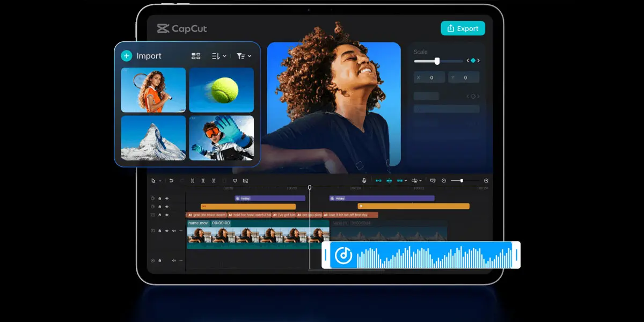Click the delete-left trim icon

tap(203, 181)
